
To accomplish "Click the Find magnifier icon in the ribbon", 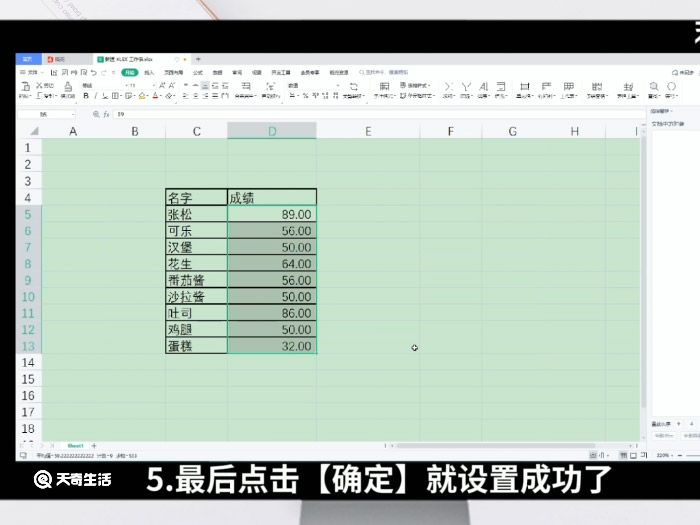I will pyautogui.click(x=654, y=86).
